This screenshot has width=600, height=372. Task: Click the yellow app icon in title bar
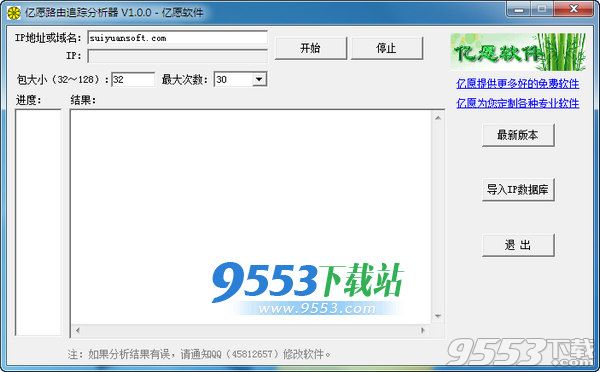pyautogui.click(x=14, y=13)
